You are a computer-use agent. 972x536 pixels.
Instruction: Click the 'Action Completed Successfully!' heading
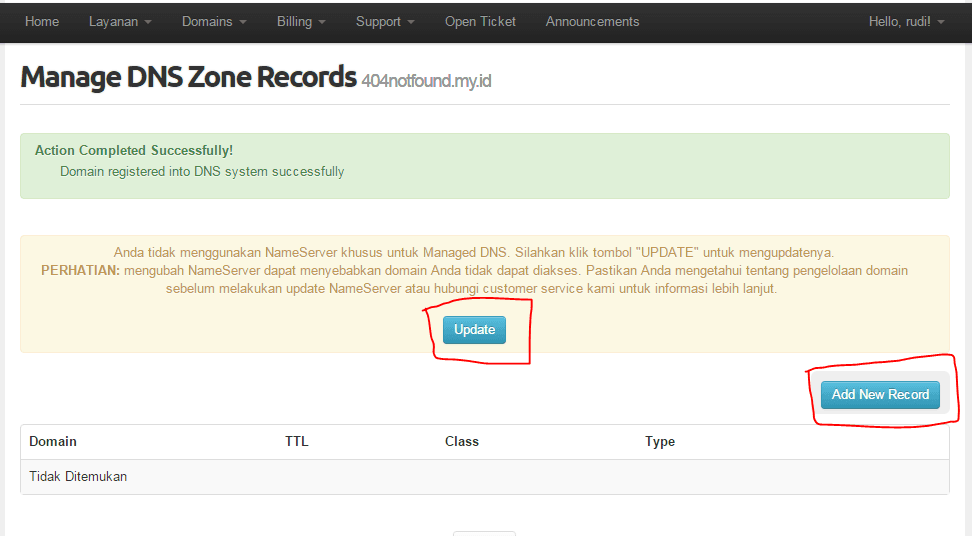coord(134,151)
